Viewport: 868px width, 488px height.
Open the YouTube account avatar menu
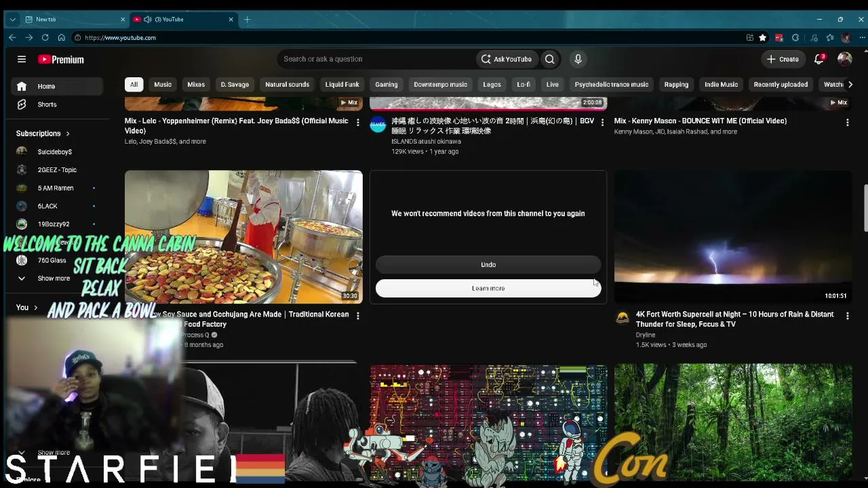tap(844, 59)
